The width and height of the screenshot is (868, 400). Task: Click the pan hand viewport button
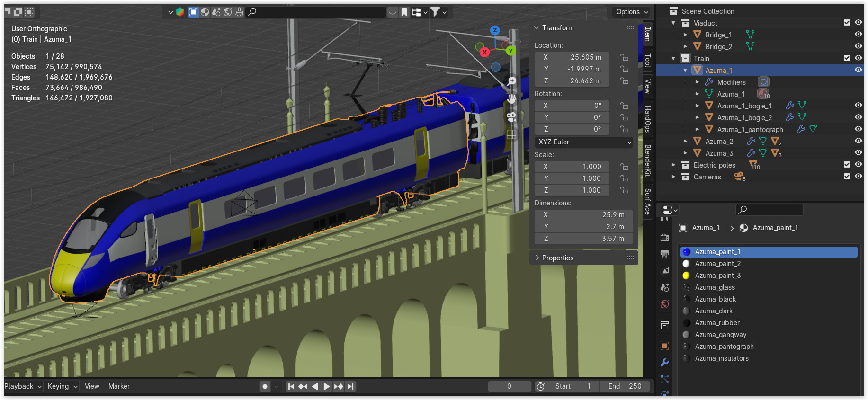point(511,99)
